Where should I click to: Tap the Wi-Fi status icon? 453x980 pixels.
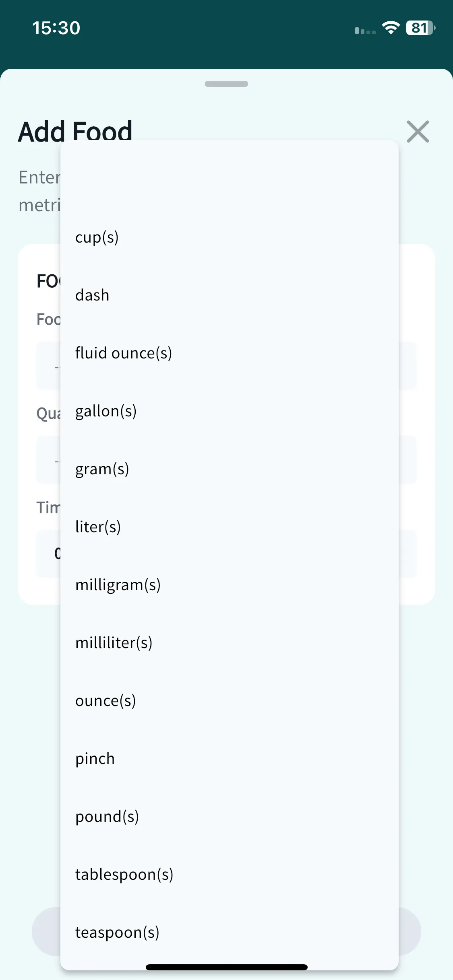click(391, 27)
